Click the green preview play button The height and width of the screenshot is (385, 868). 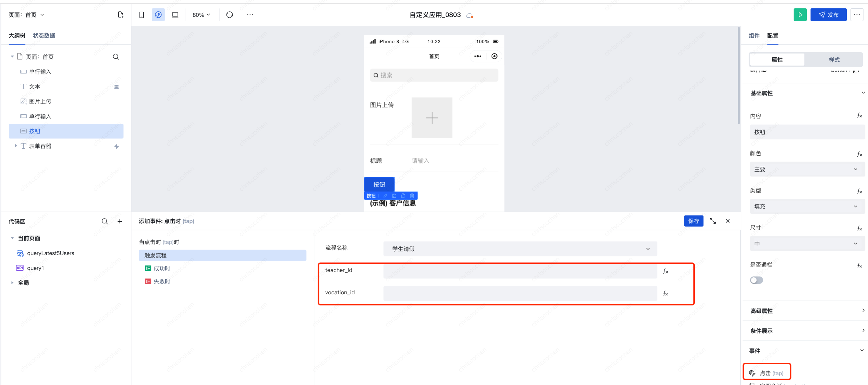point(800,15)
